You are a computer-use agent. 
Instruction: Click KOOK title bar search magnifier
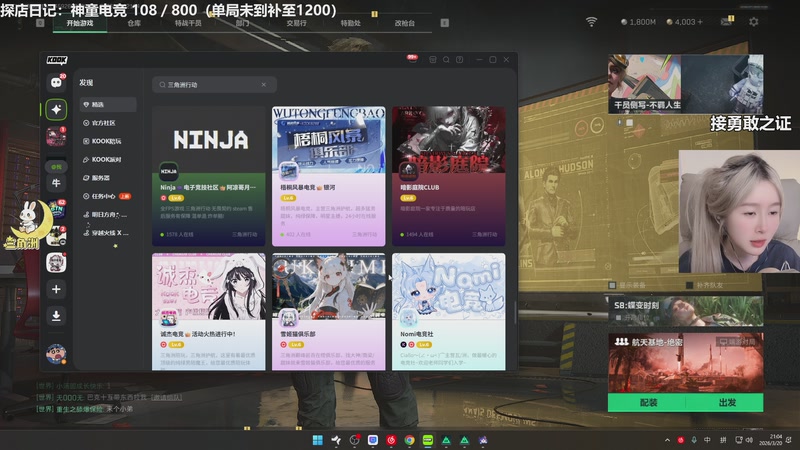click(446, 60)
